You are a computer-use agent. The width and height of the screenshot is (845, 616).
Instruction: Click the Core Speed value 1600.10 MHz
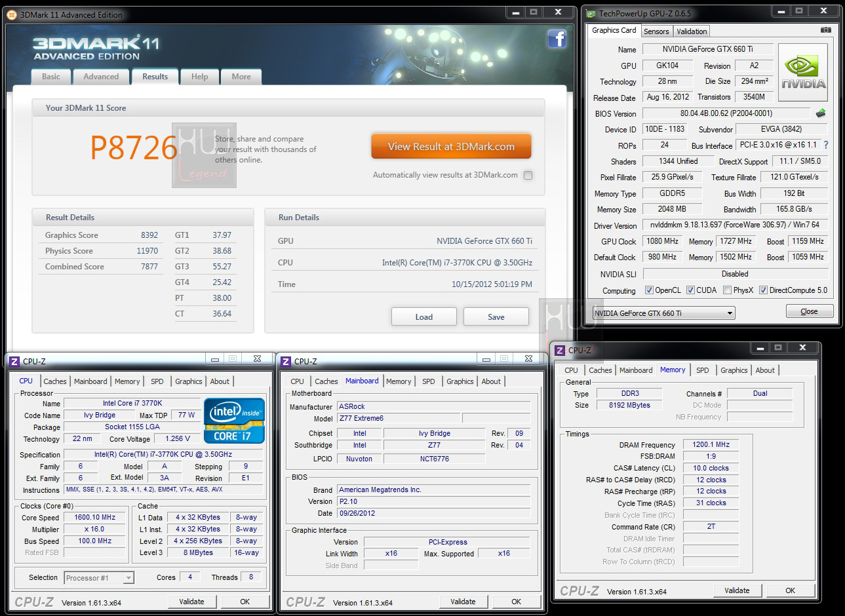[x=94, y=517]
